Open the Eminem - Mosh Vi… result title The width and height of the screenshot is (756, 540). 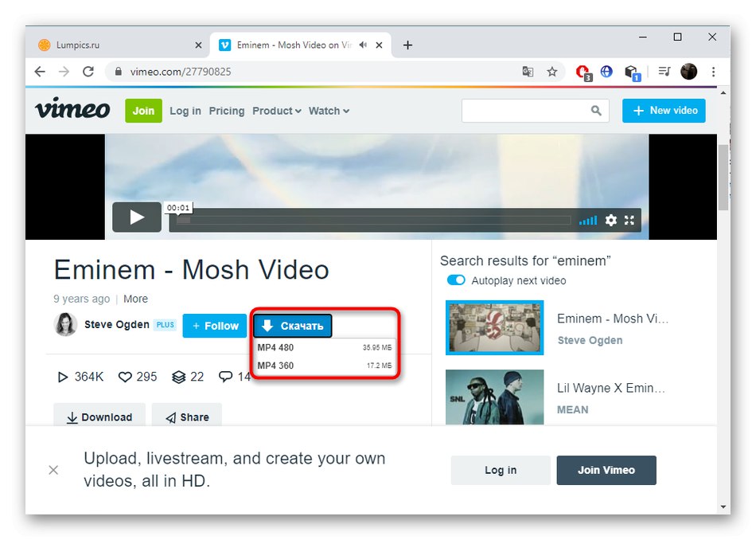tap(612, 319)
